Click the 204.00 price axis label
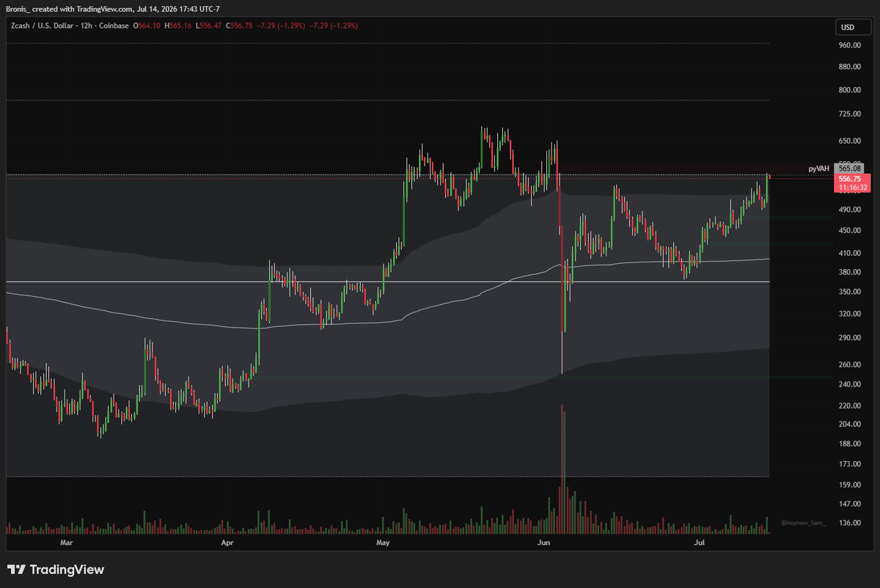This screenshot has height=588, width=880. click(849, 425)
